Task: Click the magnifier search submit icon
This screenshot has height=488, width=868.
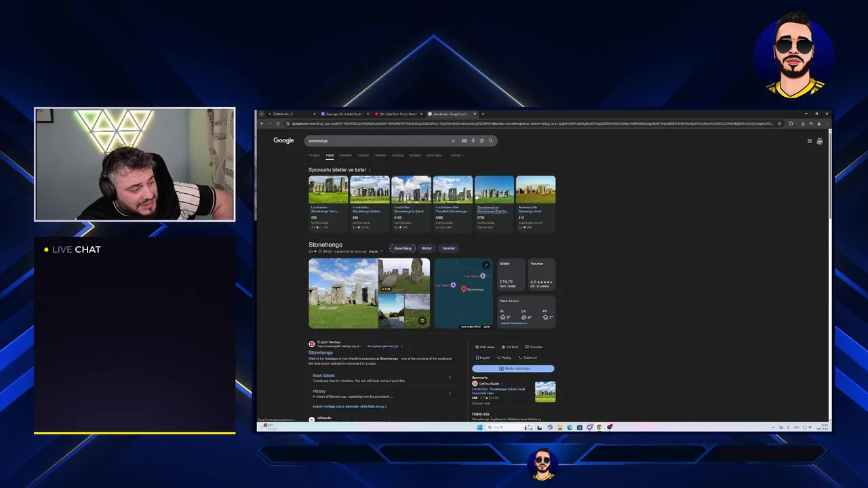Action: [x=491, y=141]
